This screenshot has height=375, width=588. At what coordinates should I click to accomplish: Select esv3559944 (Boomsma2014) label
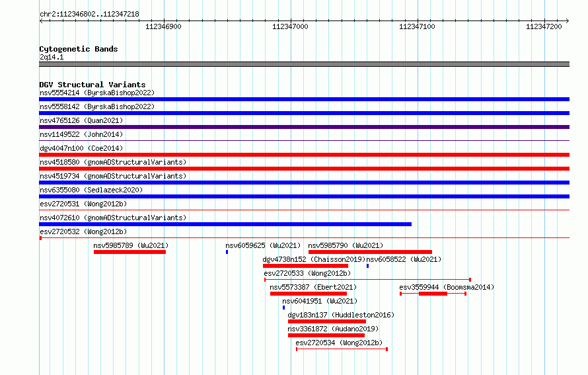pyautogui.click(x=447, y=287)
